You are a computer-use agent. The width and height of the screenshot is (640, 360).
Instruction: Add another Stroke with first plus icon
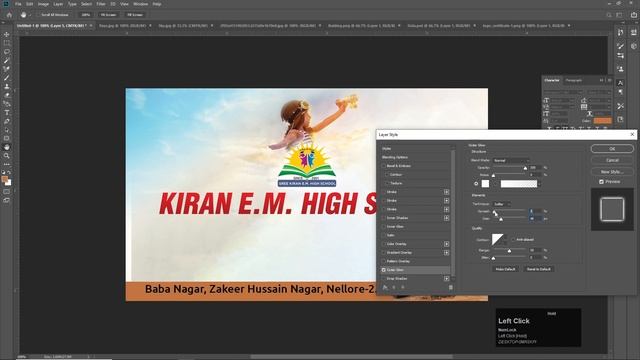tap(447, 192)
